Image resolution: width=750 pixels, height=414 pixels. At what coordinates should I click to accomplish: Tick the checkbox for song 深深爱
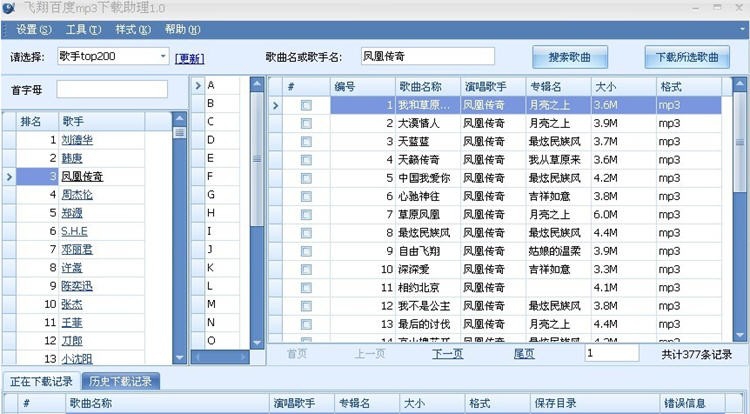click(306, 270)
